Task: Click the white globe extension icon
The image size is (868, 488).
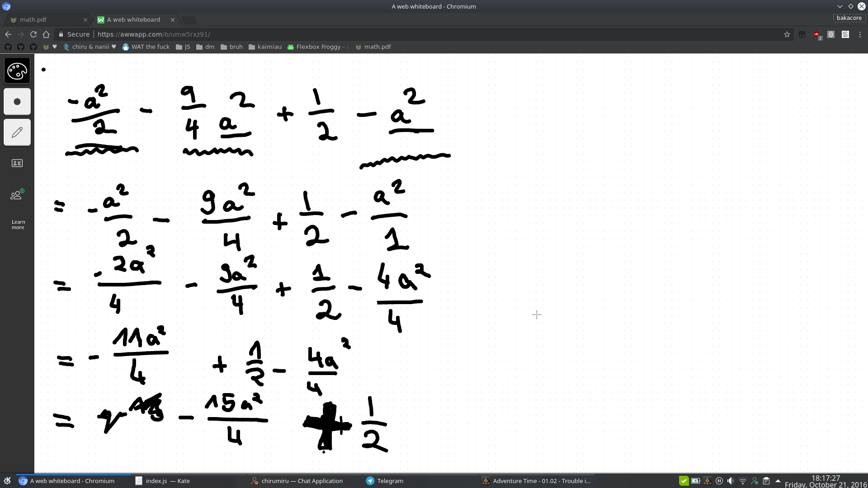Action: (845, 34)
